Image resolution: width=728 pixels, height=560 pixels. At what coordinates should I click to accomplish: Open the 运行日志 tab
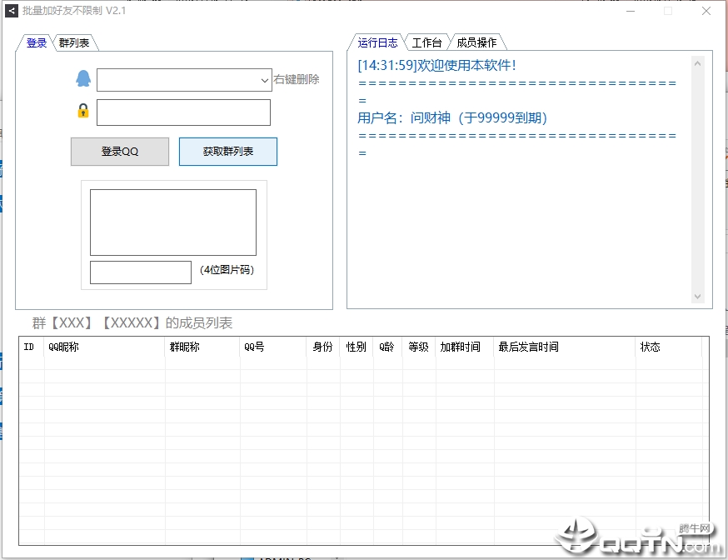(x=377, y=42)
